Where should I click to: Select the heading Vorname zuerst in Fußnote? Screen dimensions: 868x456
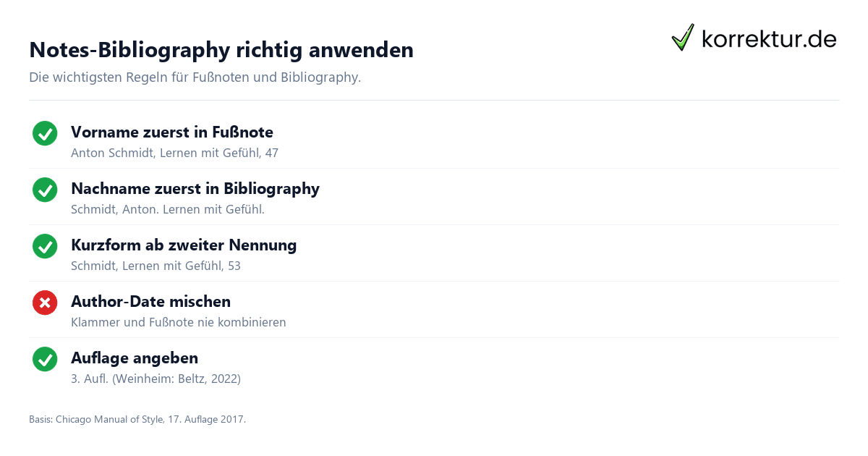172,132
